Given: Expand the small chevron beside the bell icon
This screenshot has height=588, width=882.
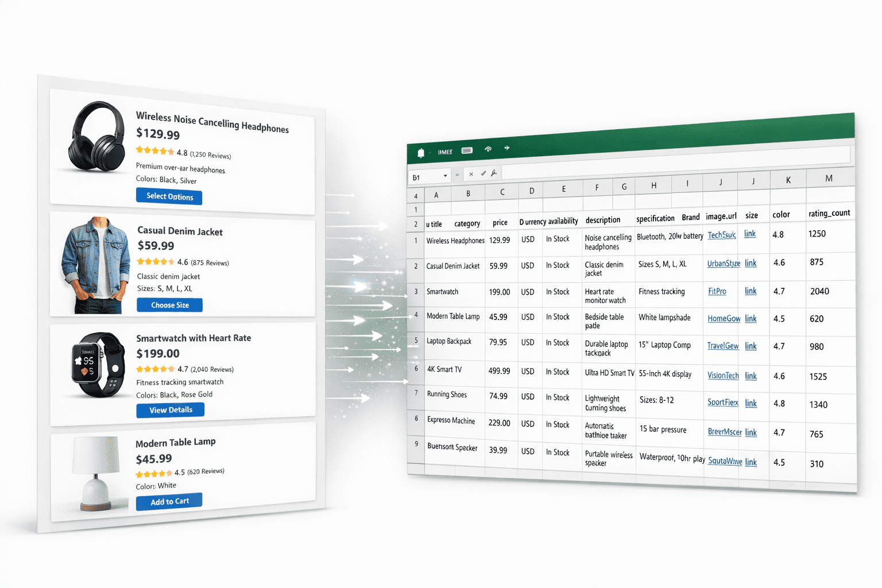Looking at the screenshot, I should click(430, 153).
